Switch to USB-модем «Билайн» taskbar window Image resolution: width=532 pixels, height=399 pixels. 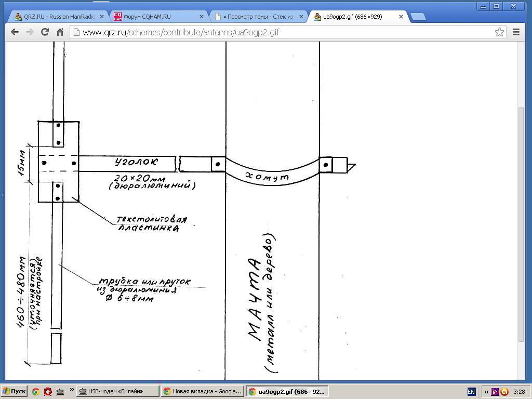point(117,392)
